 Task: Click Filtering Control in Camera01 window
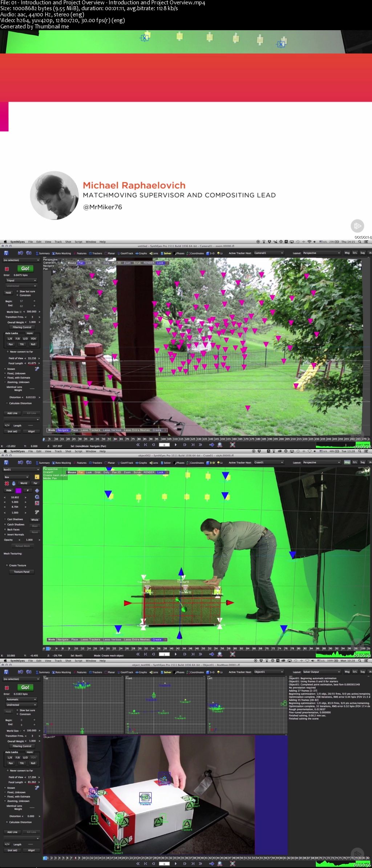[22, 327]
